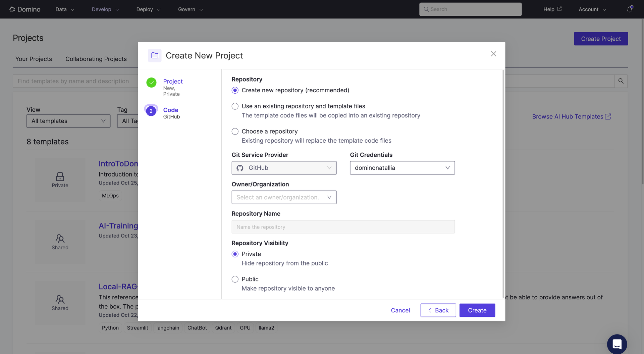Select Choose a repository radio button
This screenshot has width=644, height=354.
click(x=235, y=131)
